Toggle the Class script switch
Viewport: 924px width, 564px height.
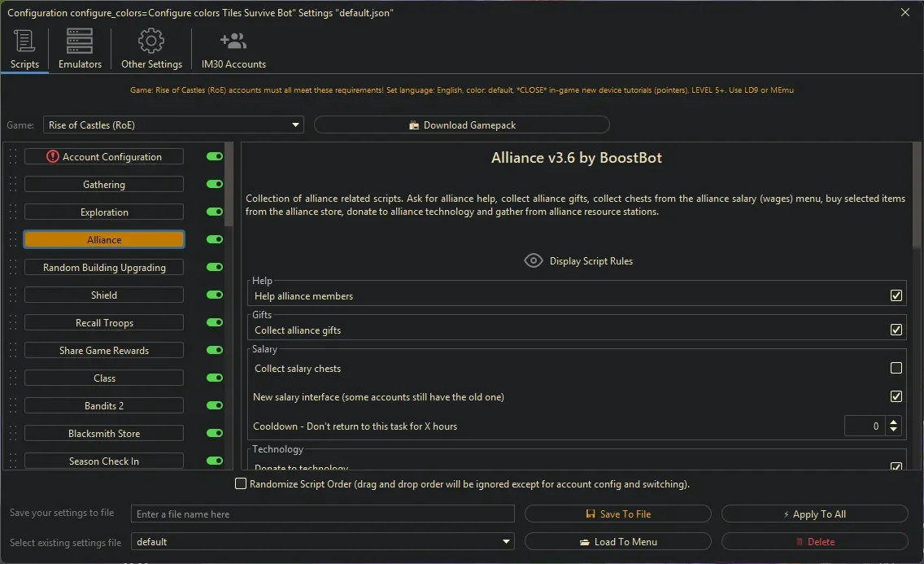pyautogui.click(x=215, y=378)
